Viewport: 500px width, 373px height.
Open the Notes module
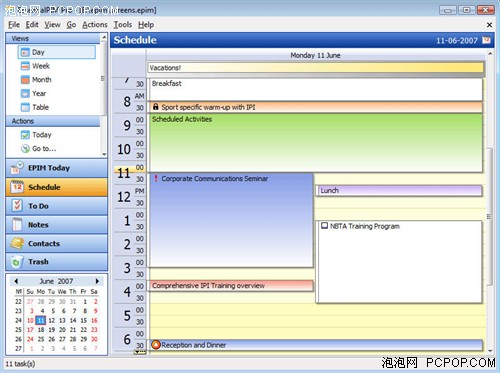[57, 225]
